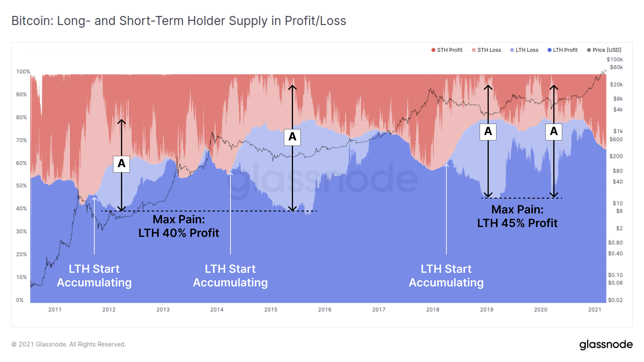
Task: Click the first 'A' marker near 2012
Action: [121, 164]
